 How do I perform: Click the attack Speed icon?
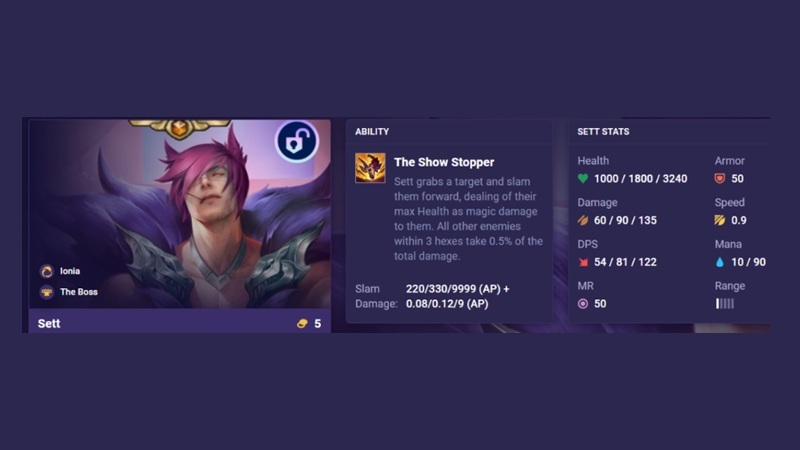tap(719, 220)
